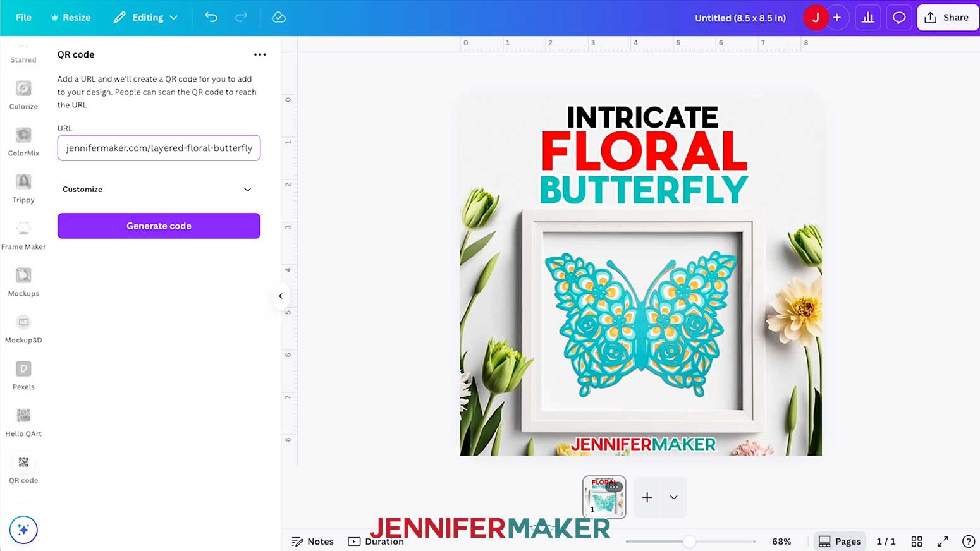The image size is (980, 551).
Task: Click the Share button
Action: point(947,18)
